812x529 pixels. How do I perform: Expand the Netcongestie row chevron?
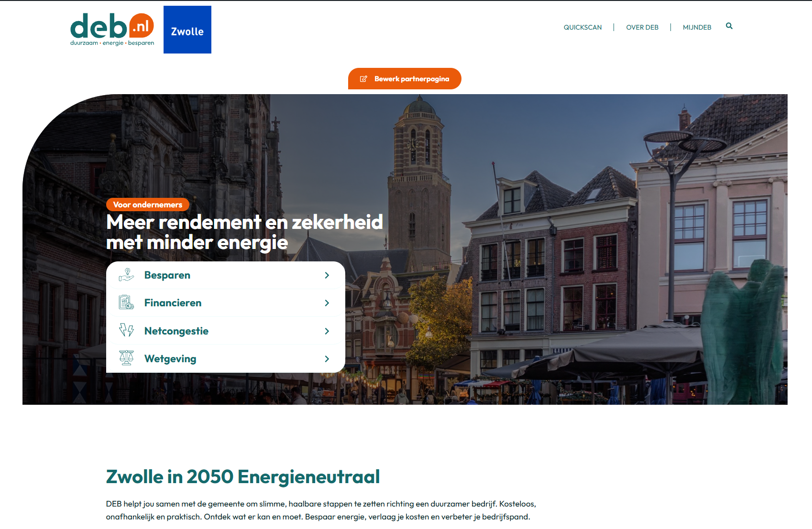coord(327,331)
